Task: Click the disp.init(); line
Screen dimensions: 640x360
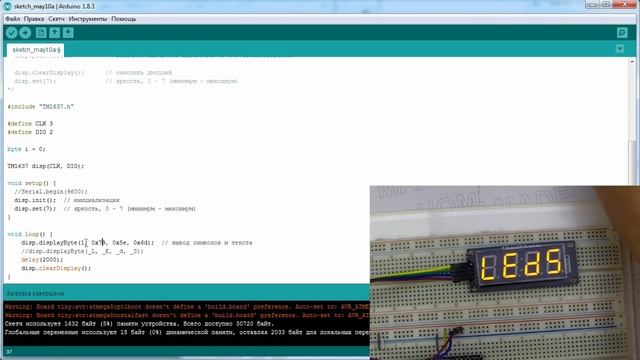Action: pos(67,200)
